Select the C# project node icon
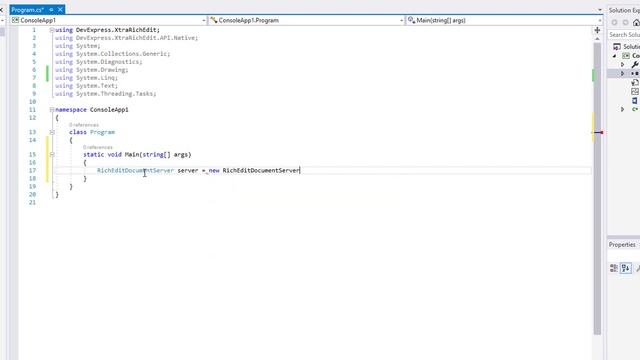Screen dimensions: 640x360 click(626, 56)
